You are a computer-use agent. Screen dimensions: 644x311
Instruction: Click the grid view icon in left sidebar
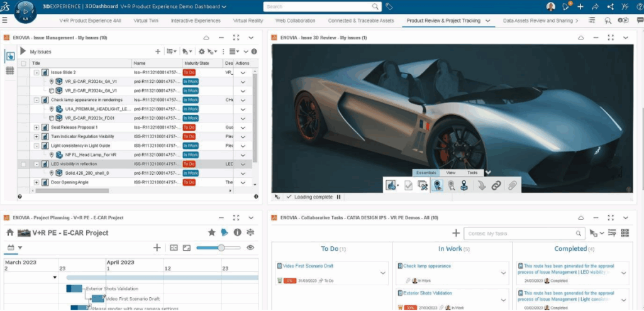pos(10,71)
